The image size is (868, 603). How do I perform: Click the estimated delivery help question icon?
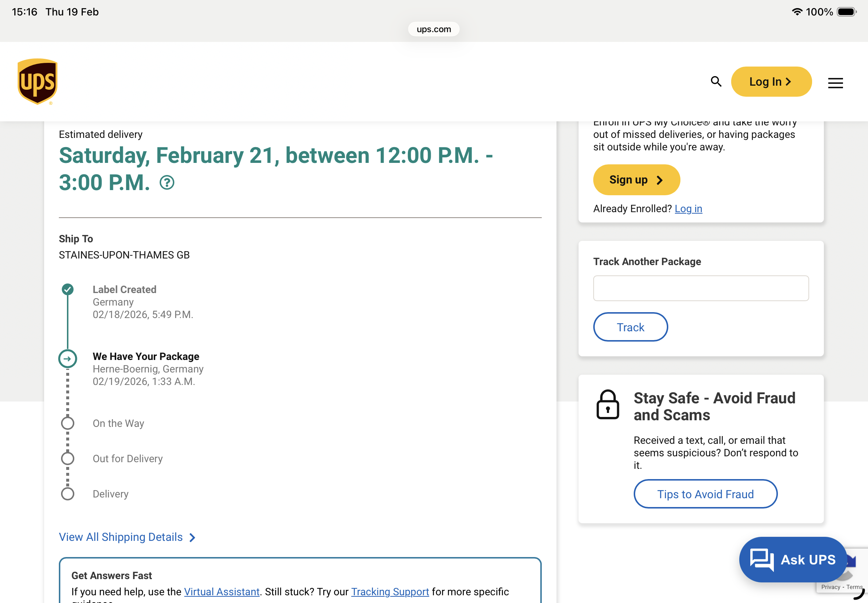[x=167, y=183]
